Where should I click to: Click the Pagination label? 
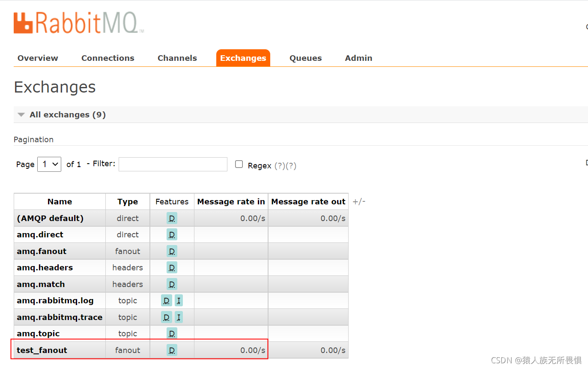point(33,140)
